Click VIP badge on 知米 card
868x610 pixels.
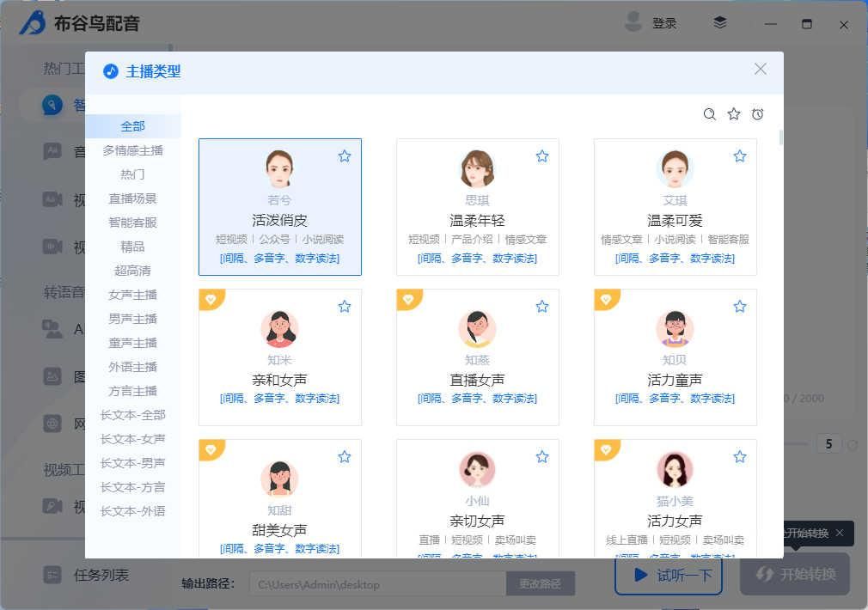tap(211, 300)
